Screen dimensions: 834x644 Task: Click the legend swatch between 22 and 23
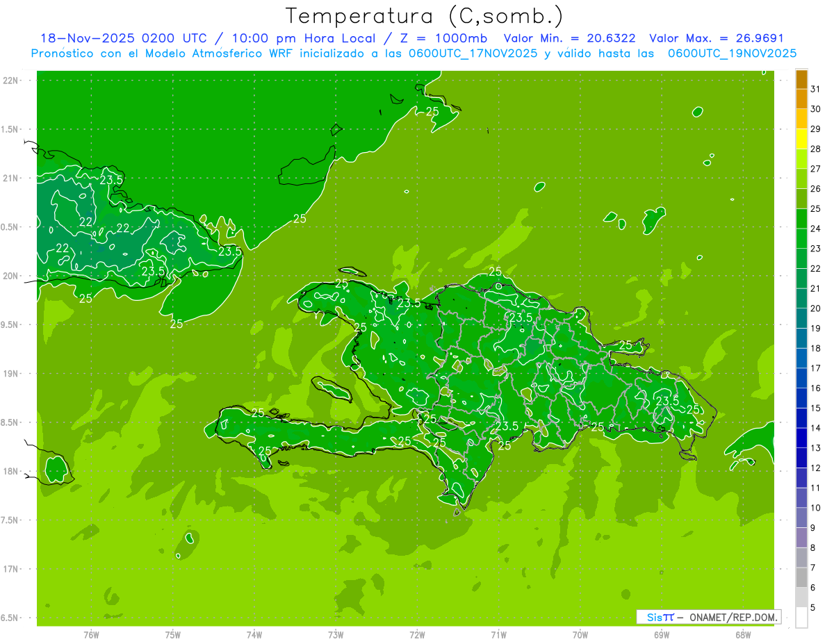click(x=801, y=258)
